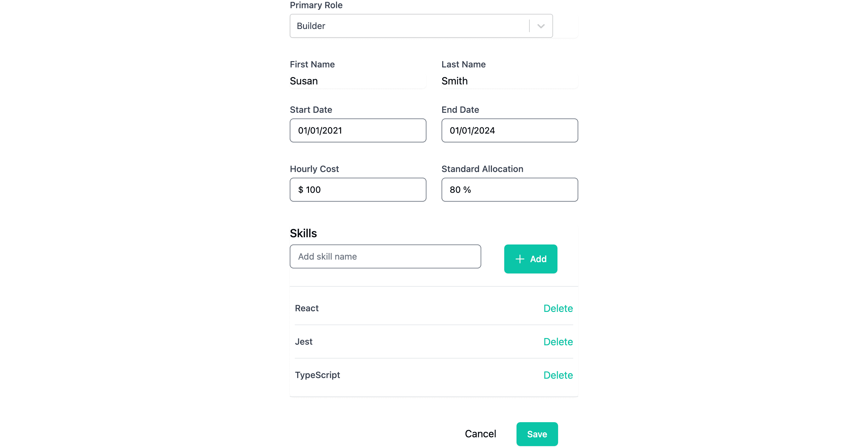This screenshot has height=448, width=868.
Task: Click the plus icon on Add button
Action: tap(520, 259)
